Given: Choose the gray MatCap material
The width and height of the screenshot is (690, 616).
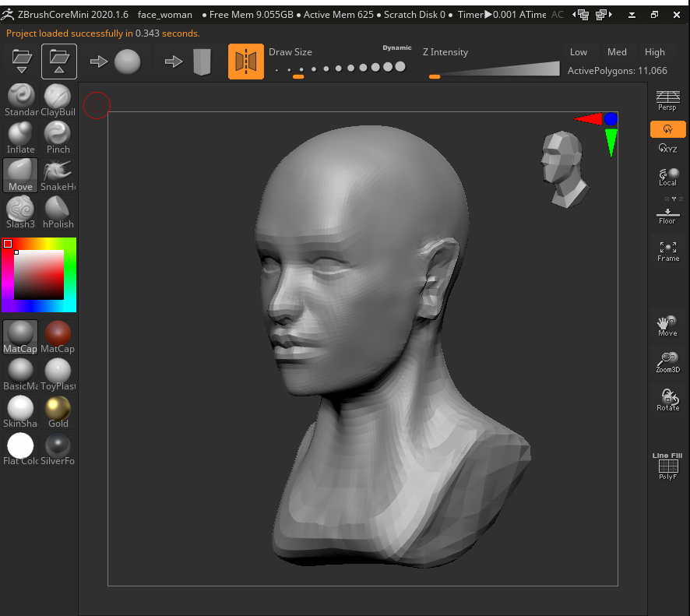Looking at the screenshot, I should click(21, 336).
